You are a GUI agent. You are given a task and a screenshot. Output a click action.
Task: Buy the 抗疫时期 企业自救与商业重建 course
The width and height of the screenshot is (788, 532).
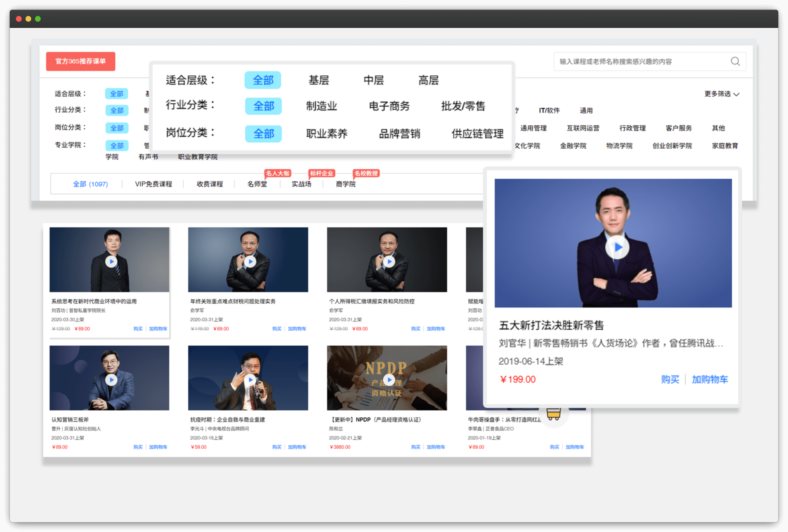pyautogui.click(x=277, y=447)
